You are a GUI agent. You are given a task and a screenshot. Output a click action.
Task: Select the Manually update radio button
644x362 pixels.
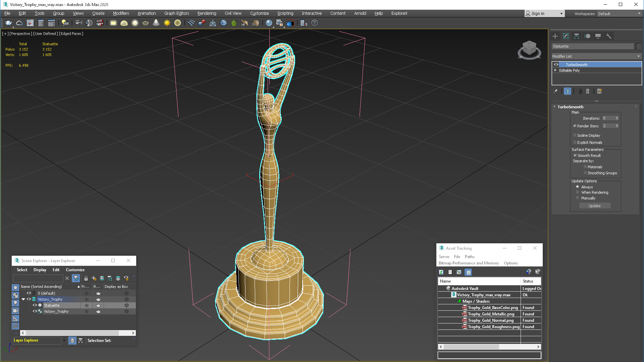click(x=578, y=198)
